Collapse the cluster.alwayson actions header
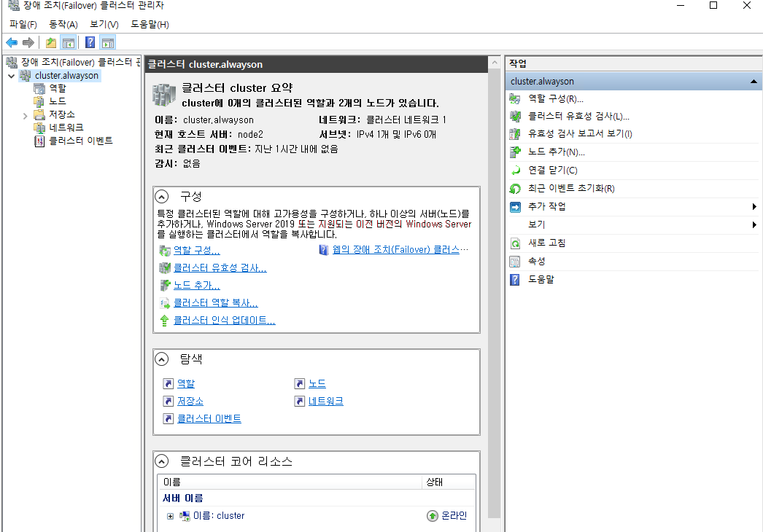This screenshot has width=763, height=532. 754,81
